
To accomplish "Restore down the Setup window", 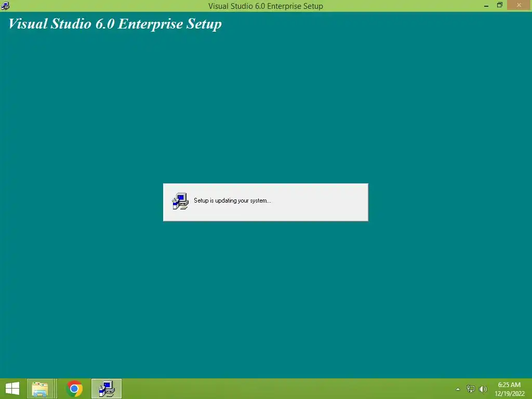I will coord(500,5).
